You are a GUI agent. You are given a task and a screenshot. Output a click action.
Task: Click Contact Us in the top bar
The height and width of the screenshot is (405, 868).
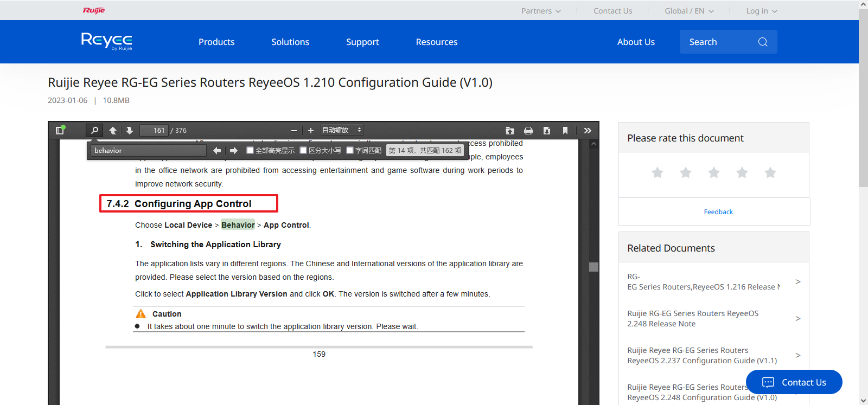point(612,11)
